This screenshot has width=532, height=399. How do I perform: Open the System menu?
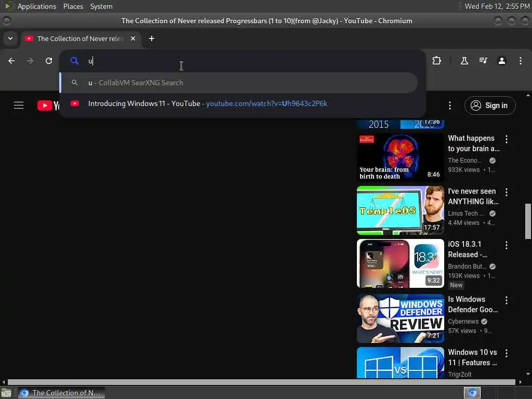pyautogui.click(x=101, y=6)
